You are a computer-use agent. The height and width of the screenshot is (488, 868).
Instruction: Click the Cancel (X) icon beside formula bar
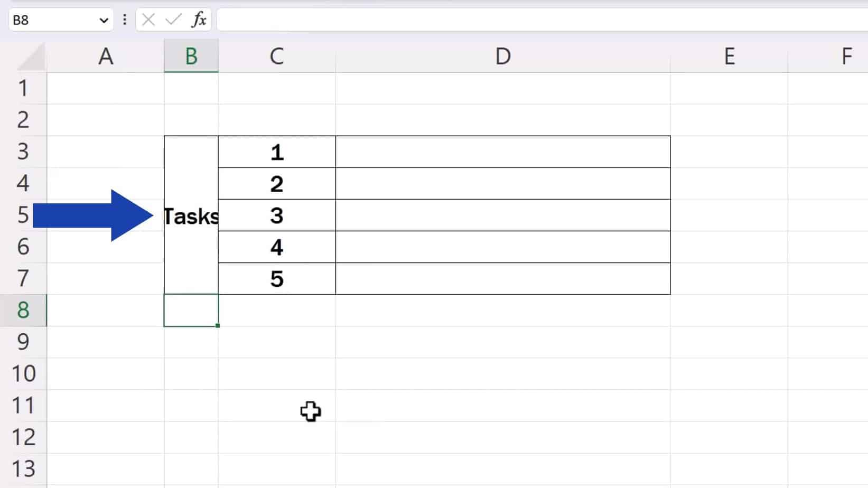148,20
